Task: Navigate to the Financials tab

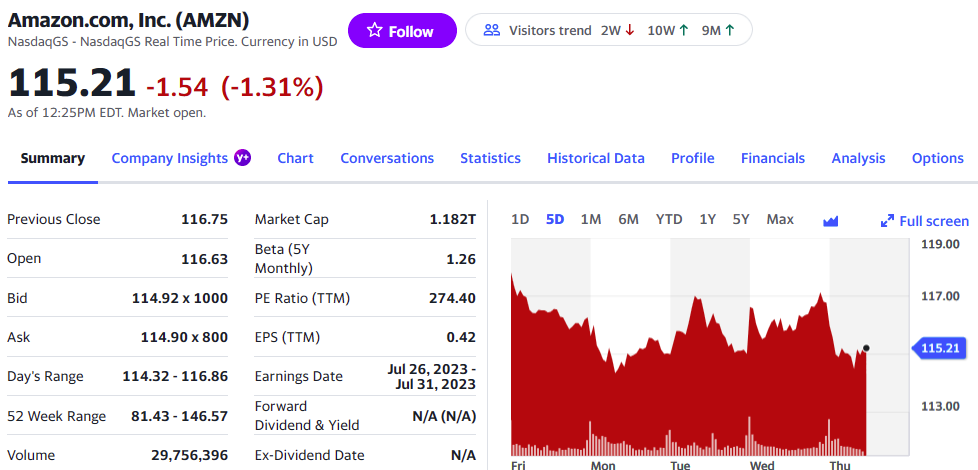Action: pyautogui.click(x=773, y=158)
